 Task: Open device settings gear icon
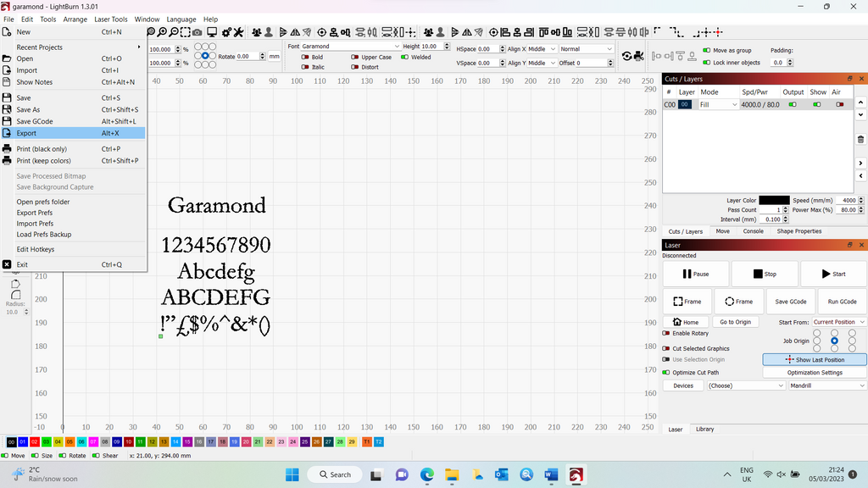tap(225, 32)
